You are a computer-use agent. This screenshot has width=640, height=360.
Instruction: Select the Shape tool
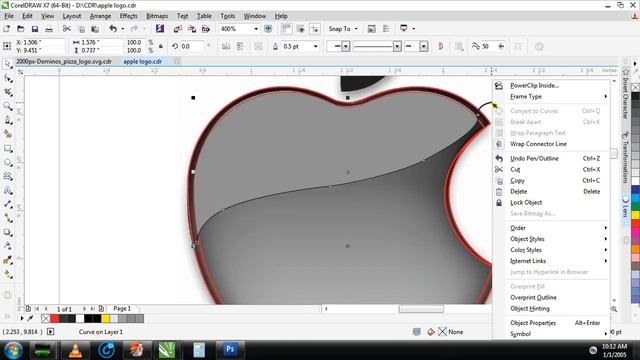point(7,78)
